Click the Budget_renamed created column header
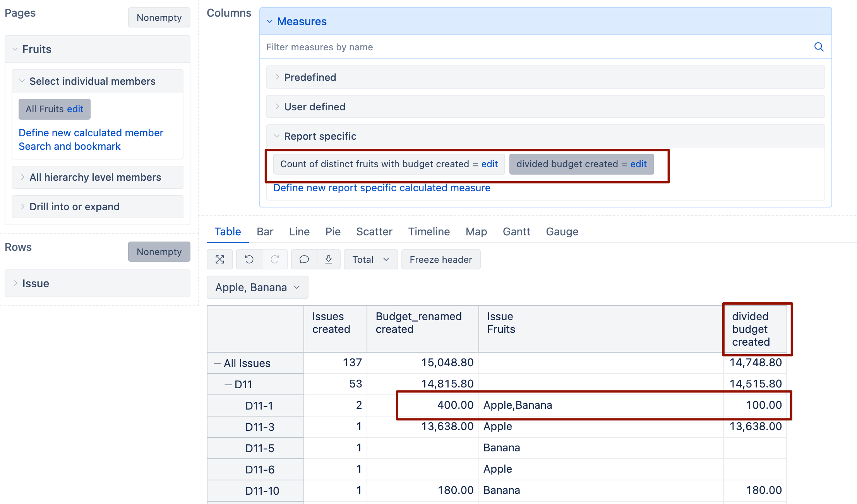Screen dimensions: 857x504 [423, 329]
